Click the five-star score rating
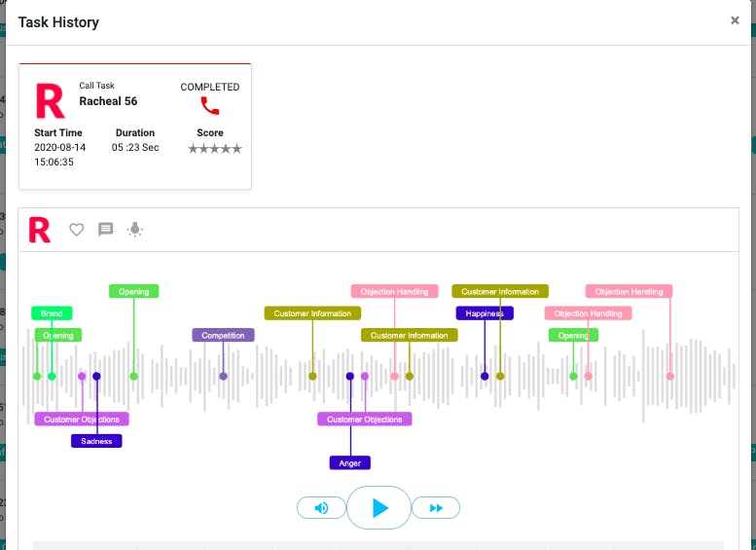This screenshot has height=550, width=756. pos(215,149)
